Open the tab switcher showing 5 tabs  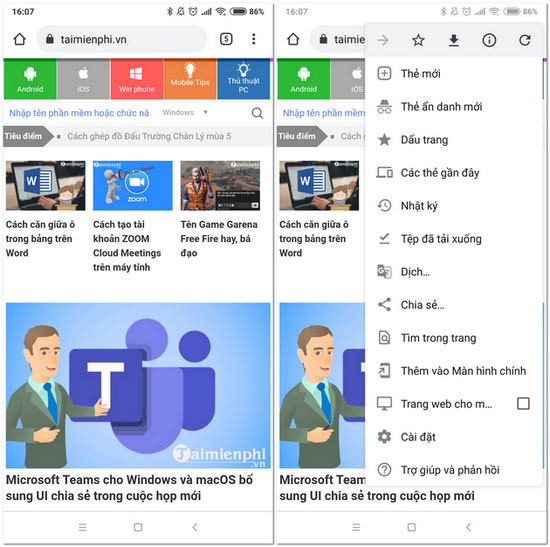tap(226, 39)
